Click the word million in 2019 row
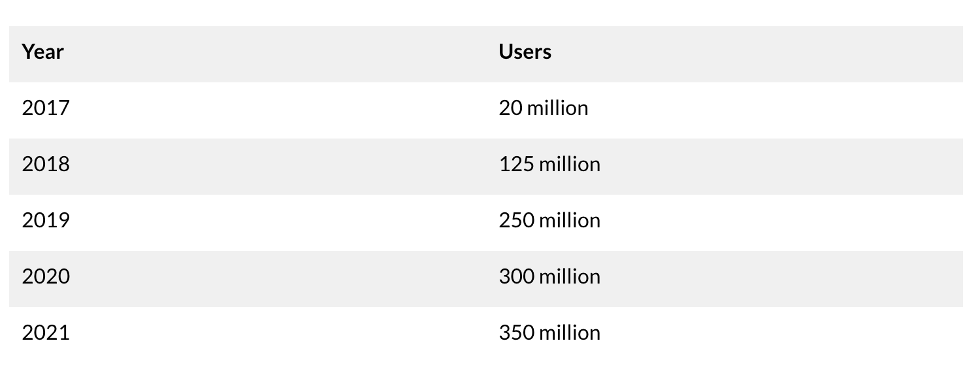Viewport: 980px width, 375px height. [x=570, y=220]
